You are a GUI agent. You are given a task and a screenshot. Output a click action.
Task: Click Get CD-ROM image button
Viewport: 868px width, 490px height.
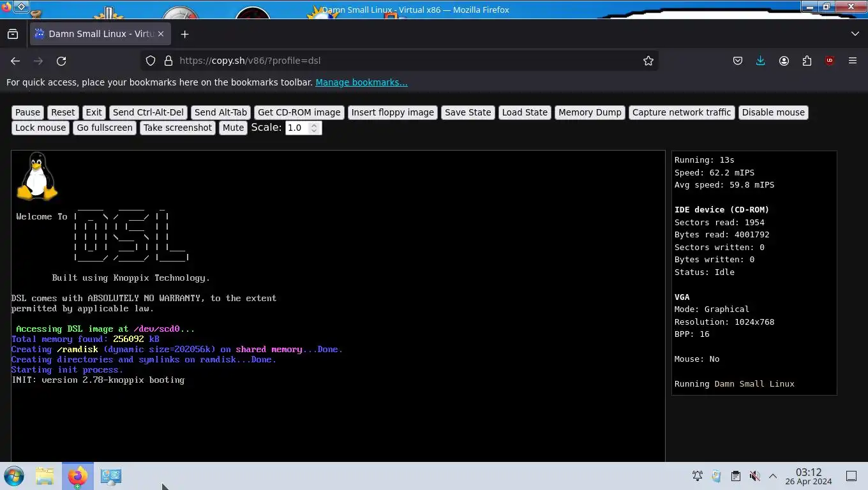coord(299,112)
